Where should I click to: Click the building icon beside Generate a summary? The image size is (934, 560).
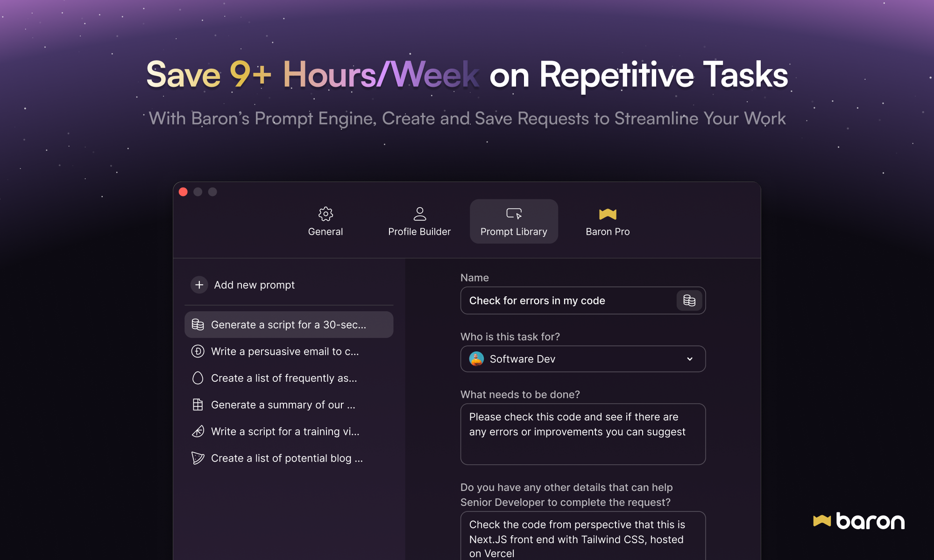[x=198, y=405]
